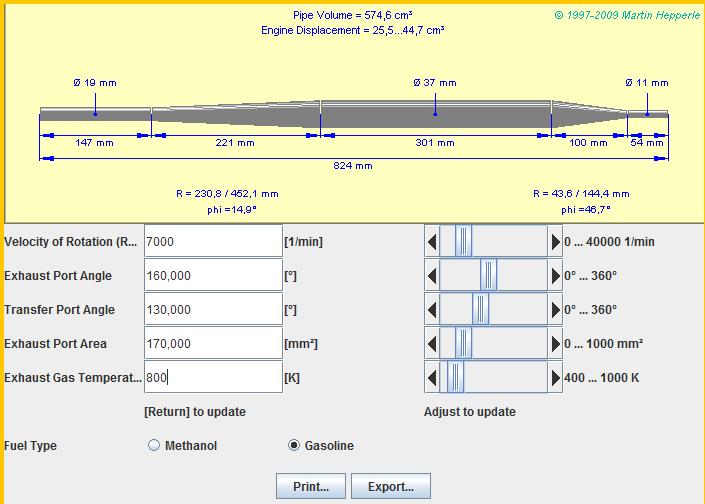Focus the Velocity of Rotation input field

pyautogui.click(x=213, y=242)
